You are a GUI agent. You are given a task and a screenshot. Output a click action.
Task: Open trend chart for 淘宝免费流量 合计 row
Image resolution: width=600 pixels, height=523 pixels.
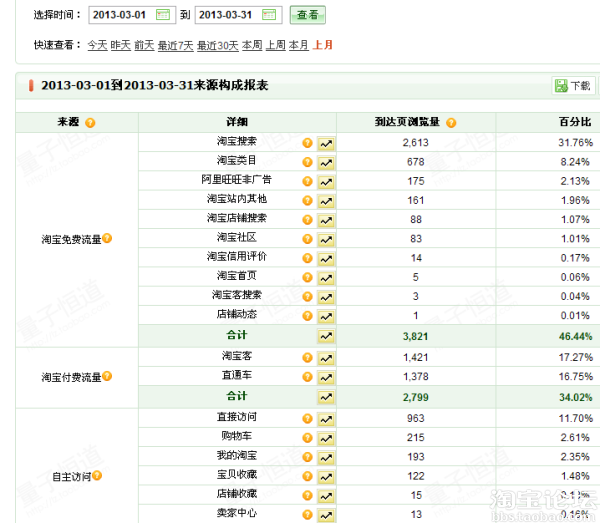click(326, 336)
